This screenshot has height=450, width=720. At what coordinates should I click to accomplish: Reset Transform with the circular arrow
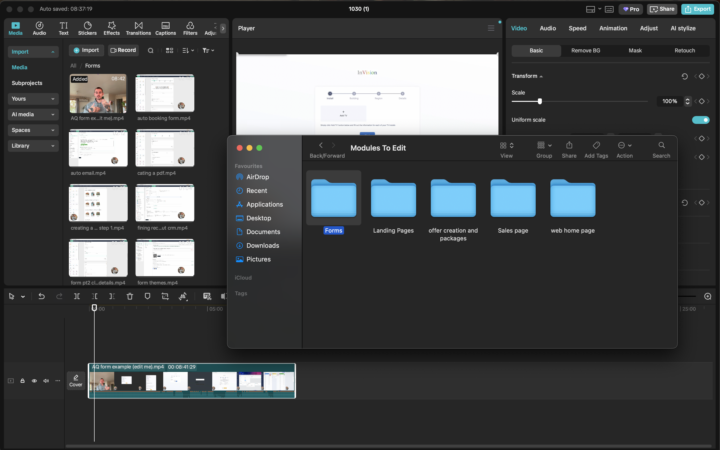[685, 76]
